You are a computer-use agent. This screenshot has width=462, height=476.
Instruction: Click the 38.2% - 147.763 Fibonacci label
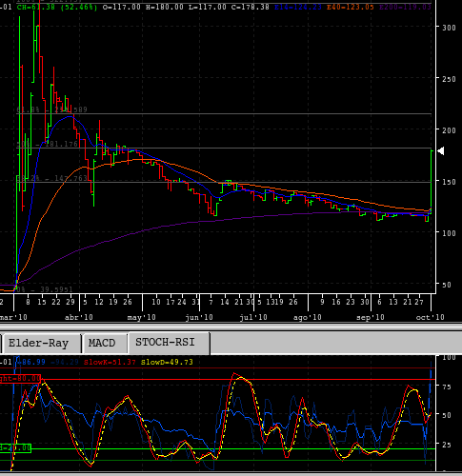51,178
